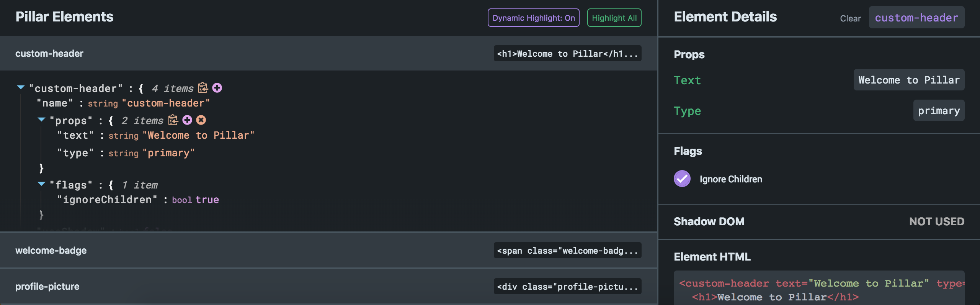Copy the custom-header root object to clipboard
This screenshot has height=305, width=980.
[203, 88]
